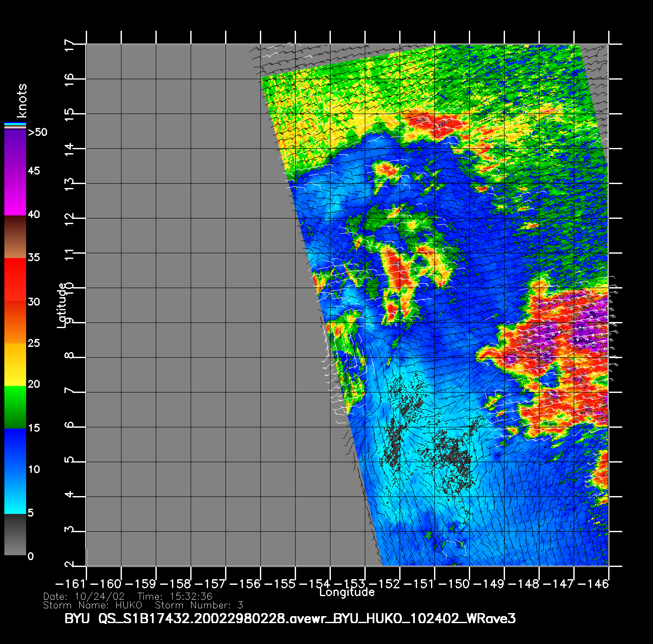Click the gray 0–5 knots legend band
Image resolution: width=653 pixels, height=644 pixels.
pyautogui.click(x=15, y=534)
